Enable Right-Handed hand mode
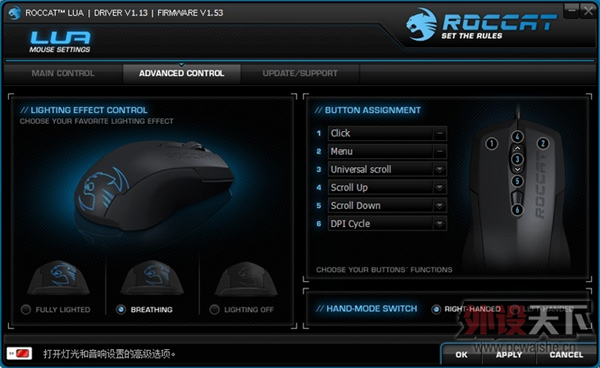 coord(436,309)
